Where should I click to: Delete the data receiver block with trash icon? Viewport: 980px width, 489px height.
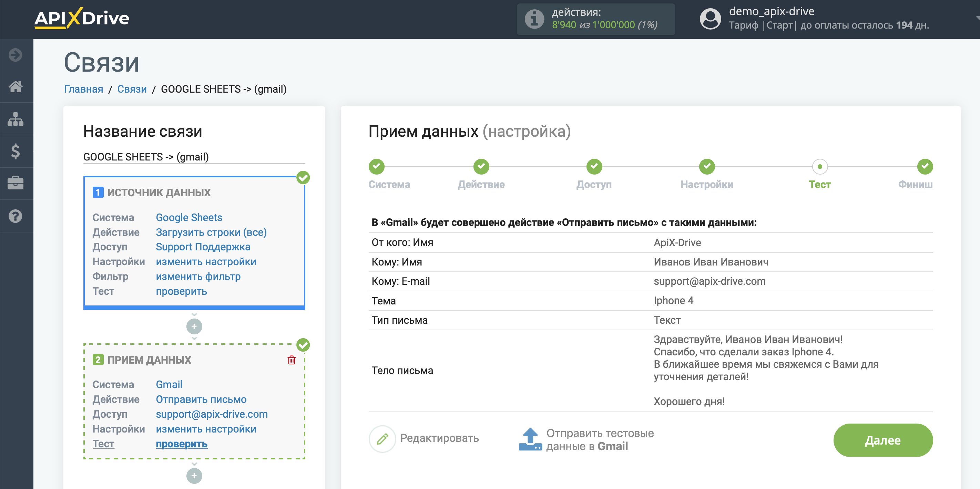(292, 360)
